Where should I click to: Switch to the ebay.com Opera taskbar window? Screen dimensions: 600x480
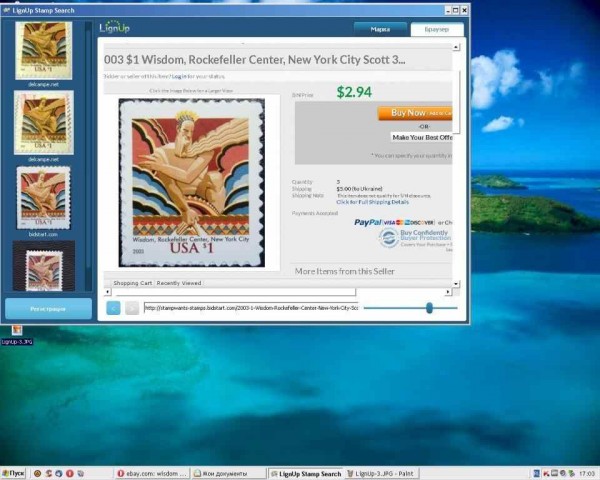click(x=152, y=473)
